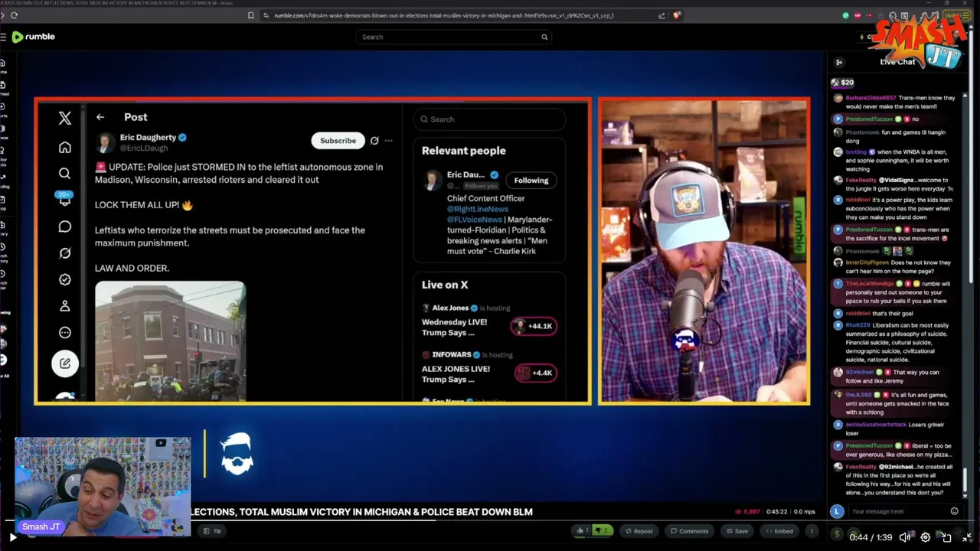The height and width of the screenshot is (551, 980).
Task: Click username seriouSasaheartattack in chat
Action: pos(876,425)
